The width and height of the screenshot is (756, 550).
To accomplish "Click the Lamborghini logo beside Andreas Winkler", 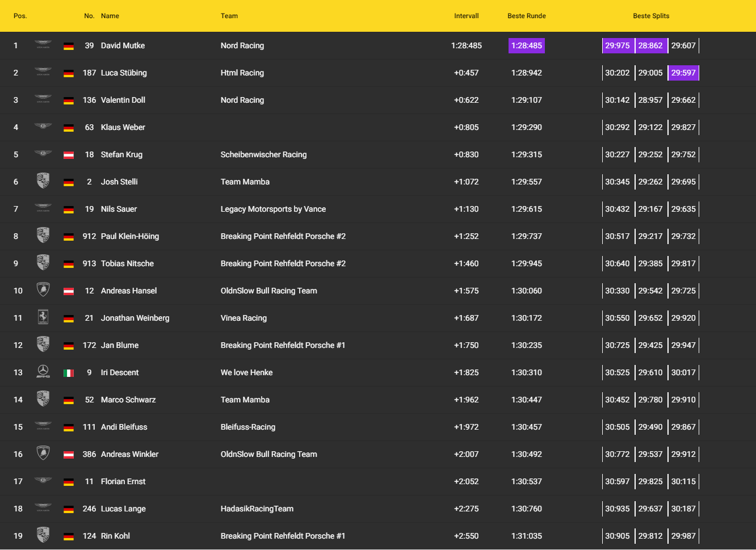I will click(x=43, y=454).
